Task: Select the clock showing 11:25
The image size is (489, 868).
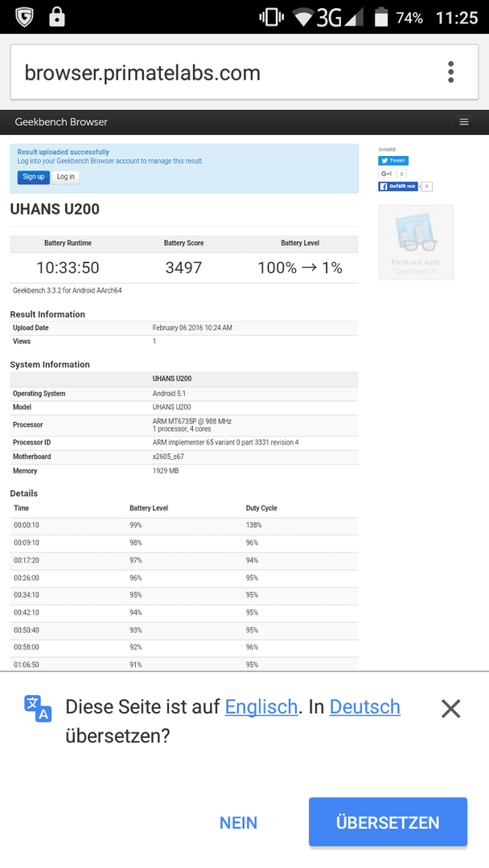Action: [457, 18]
